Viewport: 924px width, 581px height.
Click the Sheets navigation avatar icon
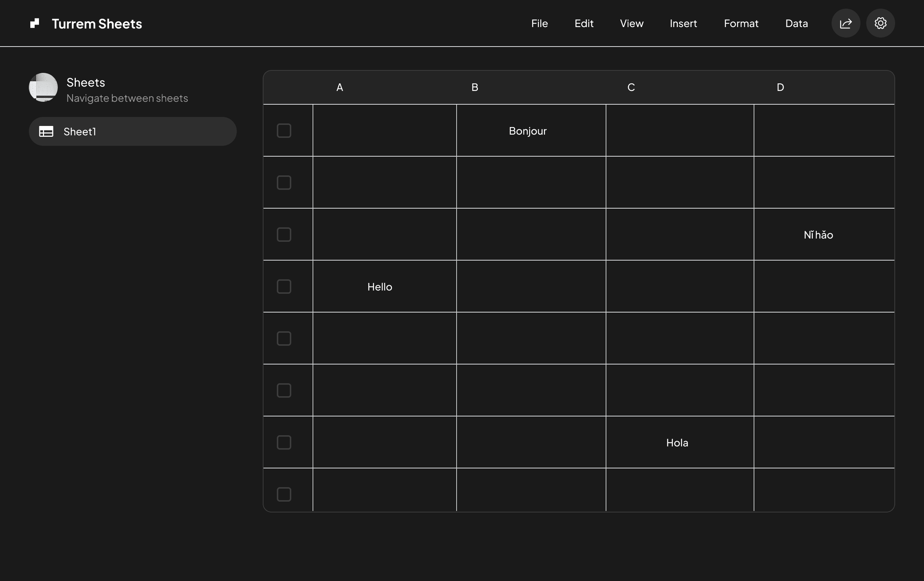(x=43, y=88)
